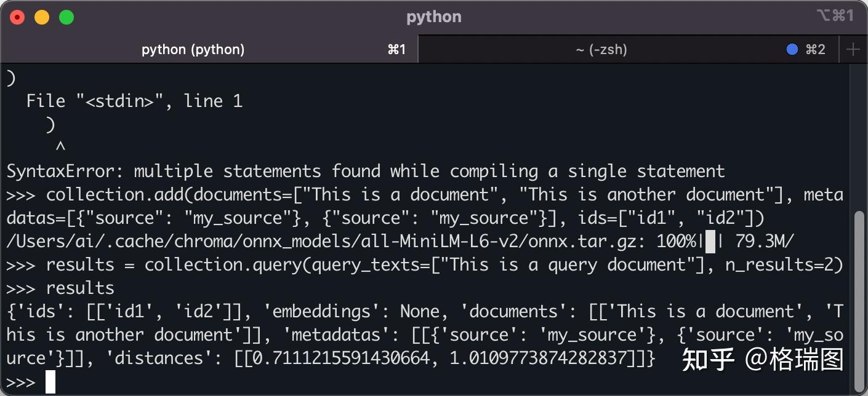Click the ⌘1 shortcut label on python tab
Viewport: 868px width, 396px height.
click(396, 50)
